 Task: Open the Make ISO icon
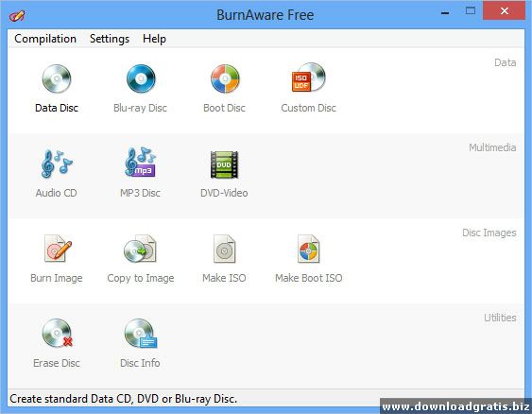coord(224,249)
